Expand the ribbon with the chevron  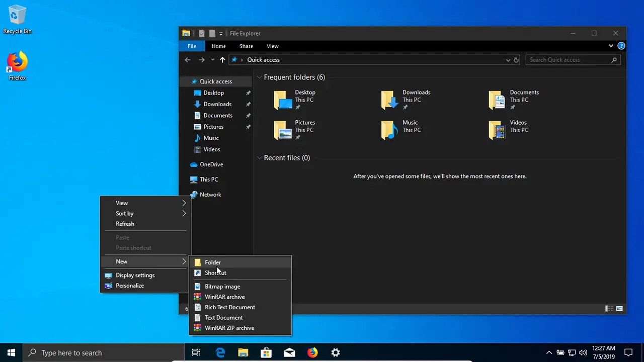pos(611,46)
